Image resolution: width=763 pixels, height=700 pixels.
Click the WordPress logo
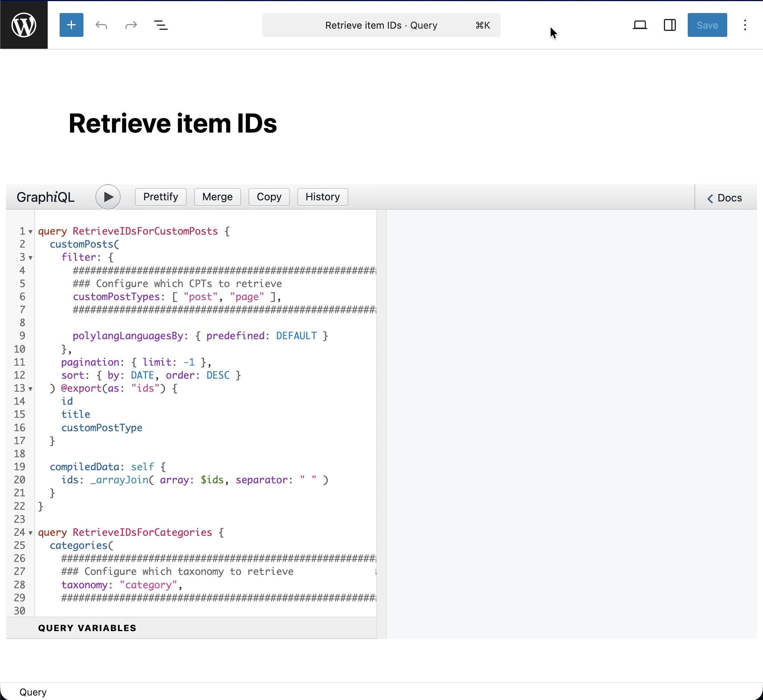(x=24, y=25)
